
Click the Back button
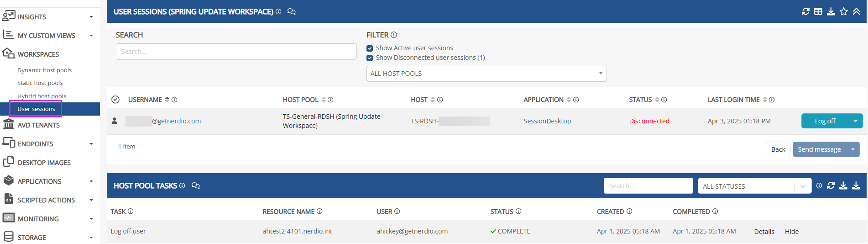[778, 149]
